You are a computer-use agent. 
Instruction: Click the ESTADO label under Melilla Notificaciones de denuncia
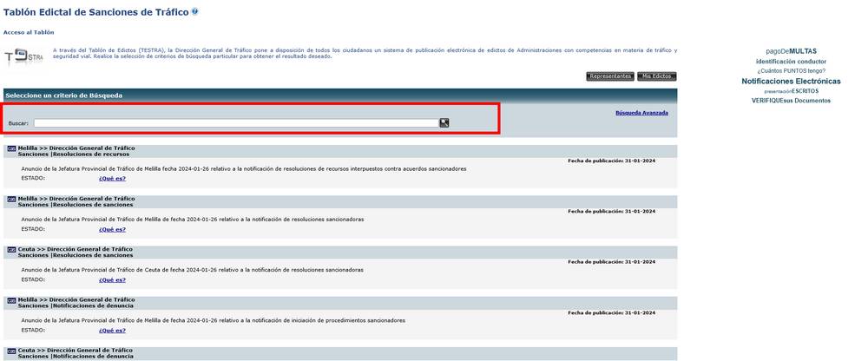[x=33, y=331]
